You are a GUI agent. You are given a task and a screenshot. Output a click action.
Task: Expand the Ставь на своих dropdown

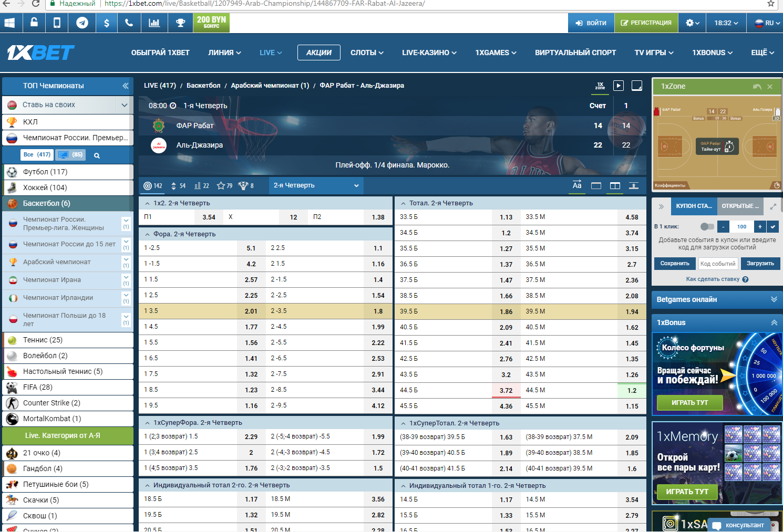(124, 105)
